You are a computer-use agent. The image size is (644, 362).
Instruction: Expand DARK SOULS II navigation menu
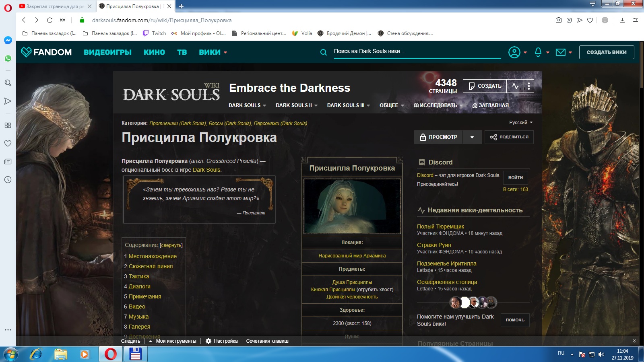(297, 105)
